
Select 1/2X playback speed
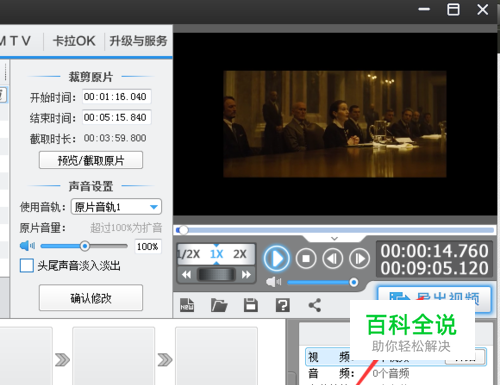pyautogui.click(x=189, y=254)
